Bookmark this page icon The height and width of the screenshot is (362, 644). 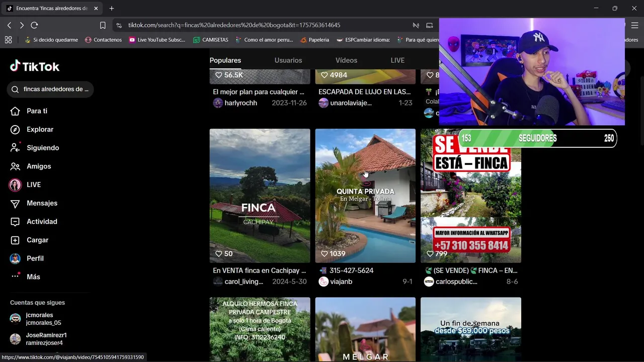103,25
